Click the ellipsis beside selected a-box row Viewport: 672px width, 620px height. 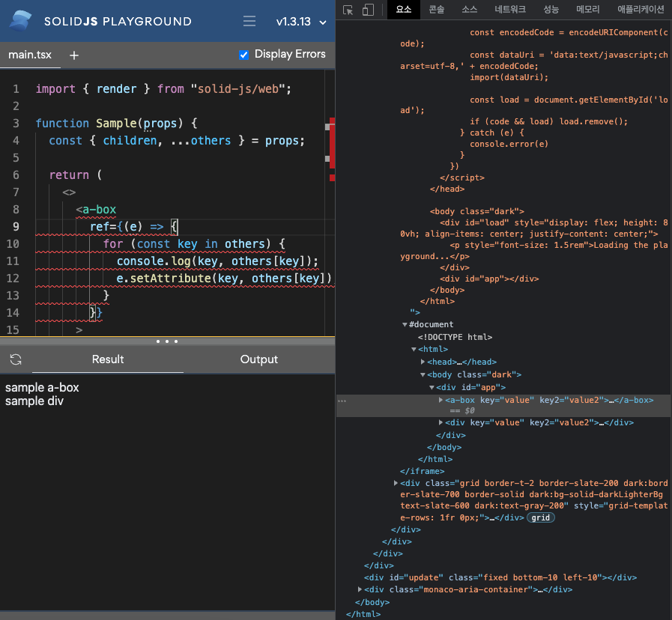pos(342,401)
